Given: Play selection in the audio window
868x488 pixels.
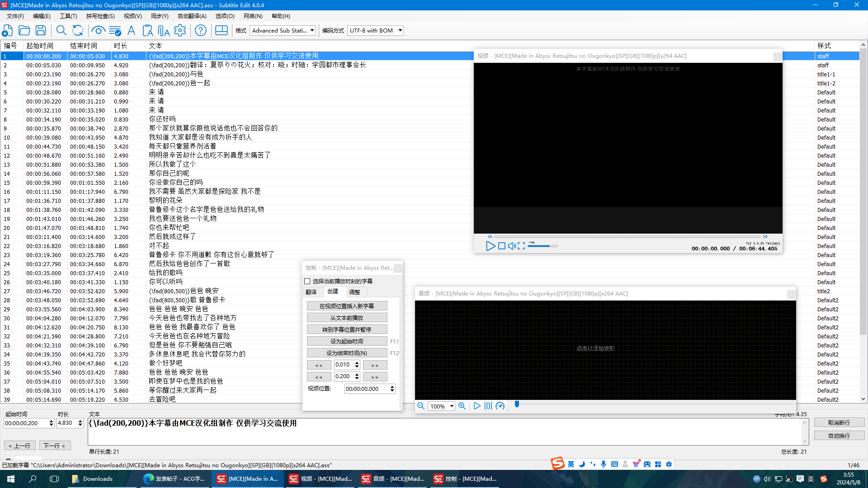Looking at the screenshot, I should click(477, 406).
